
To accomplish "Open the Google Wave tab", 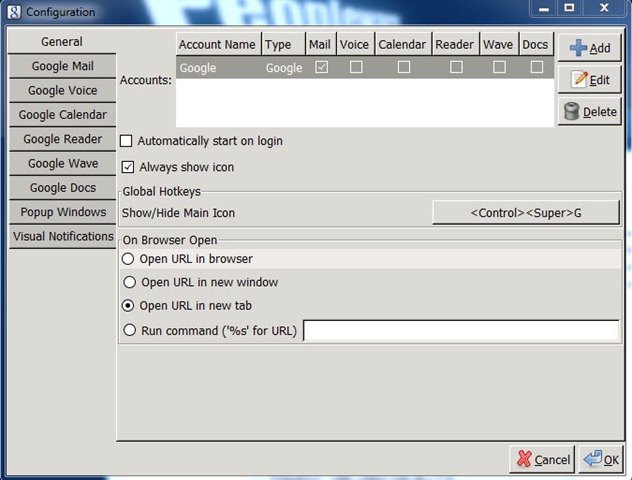I will pos(62,163).
